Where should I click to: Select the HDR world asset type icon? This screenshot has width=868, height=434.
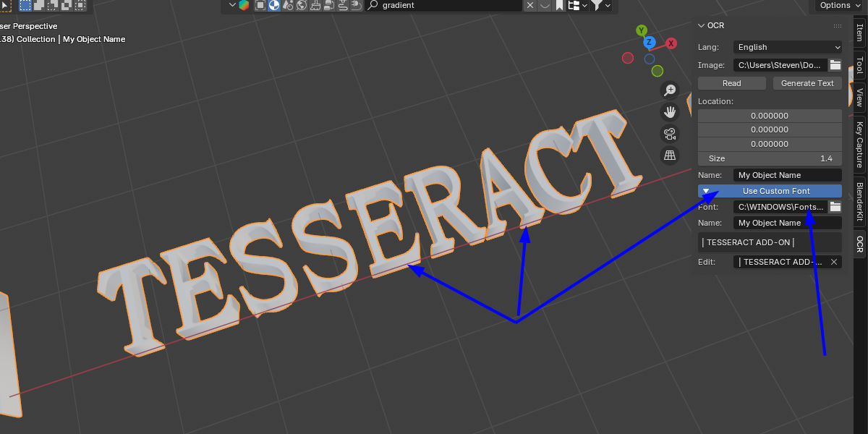[x=301, y=5]
